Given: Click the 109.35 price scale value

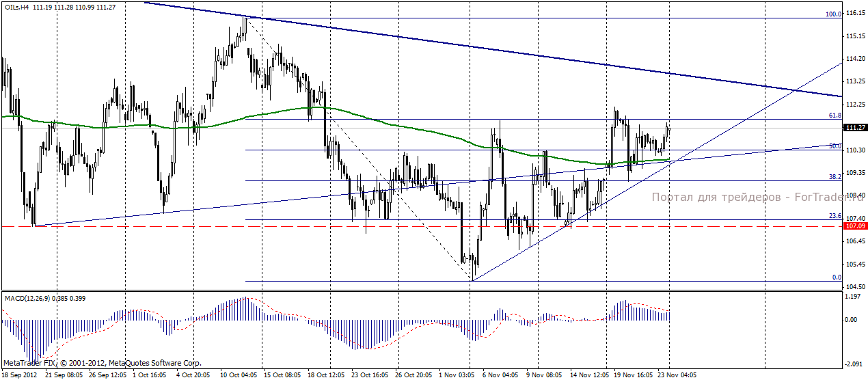Looking at the screenshot, I should 855,173.
